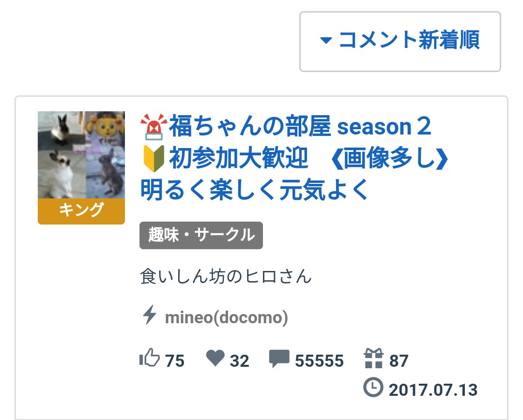
Task: Click the 55555 comment count
Action: [x=319, y=361]
